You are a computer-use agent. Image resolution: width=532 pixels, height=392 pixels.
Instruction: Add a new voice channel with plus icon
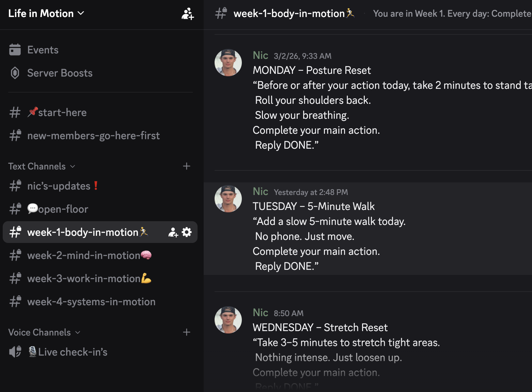click(x=186, y=332)
